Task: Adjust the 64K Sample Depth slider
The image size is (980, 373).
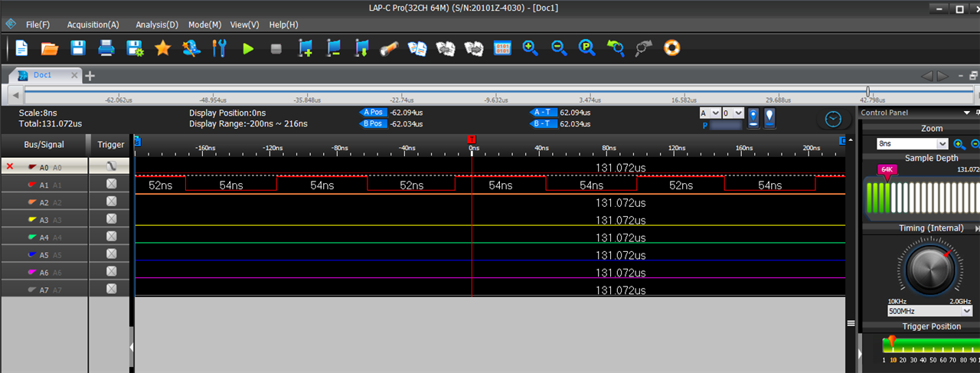Action: [x=887, y=172]
